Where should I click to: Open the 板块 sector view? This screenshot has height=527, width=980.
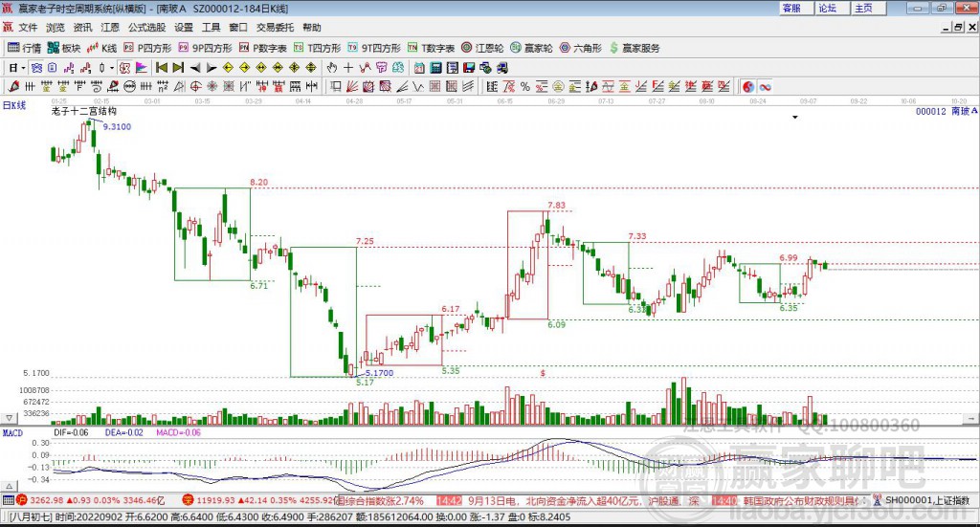[x=64, y=48]
